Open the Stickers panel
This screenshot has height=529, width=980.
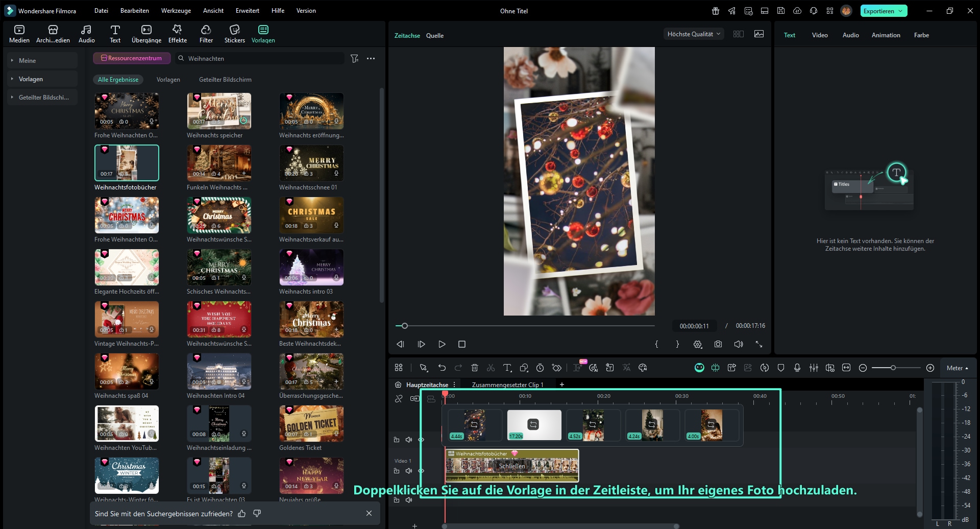234,34
